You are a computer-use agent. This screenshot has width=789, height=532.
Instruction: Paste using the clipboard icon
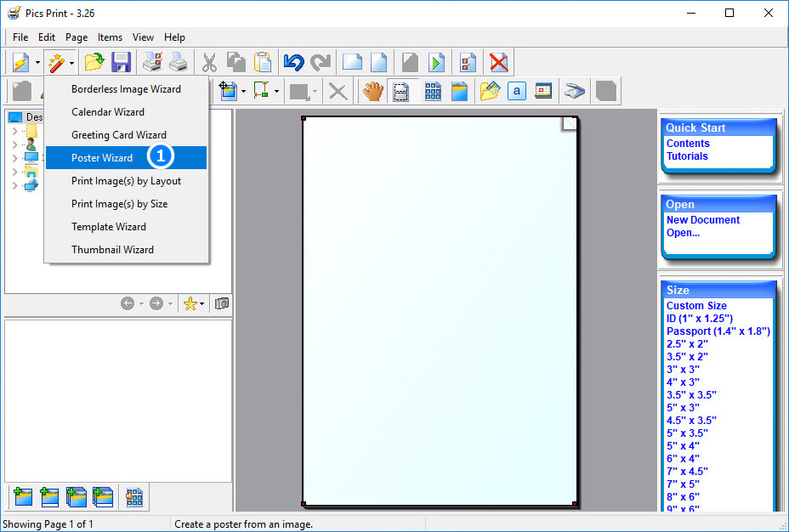tap(262, 62)
